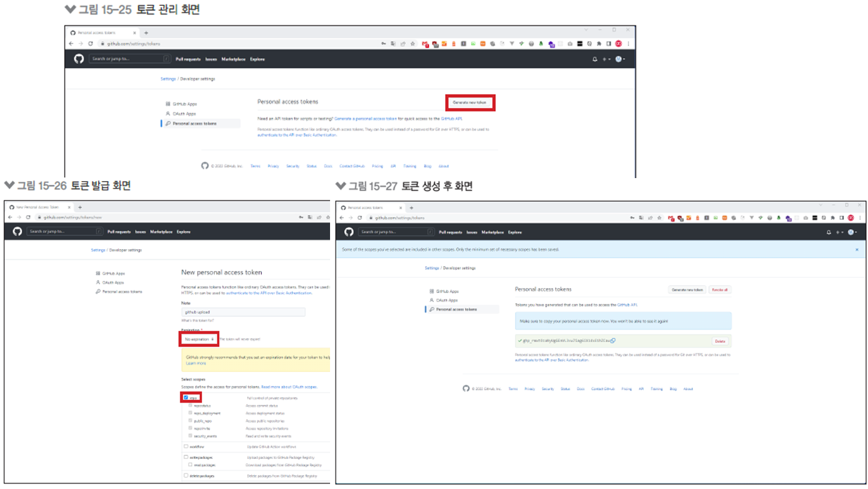The width and height of the screenshot is (868, 489).
Task: Bookmark star in figure 15-27 address bar
Action: point(660,217)
